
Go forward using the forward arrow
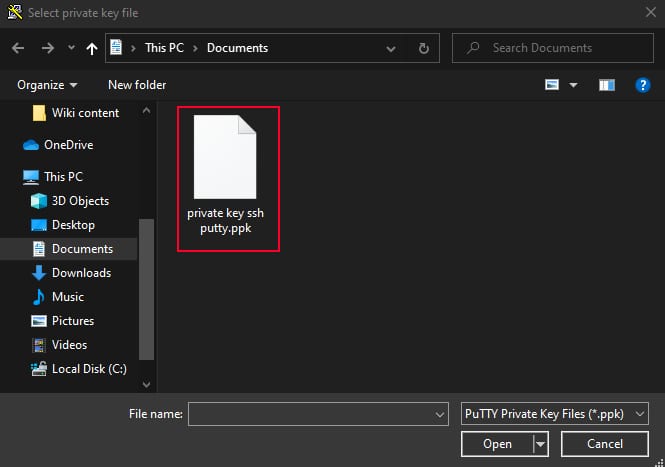[x=48, y=48]
